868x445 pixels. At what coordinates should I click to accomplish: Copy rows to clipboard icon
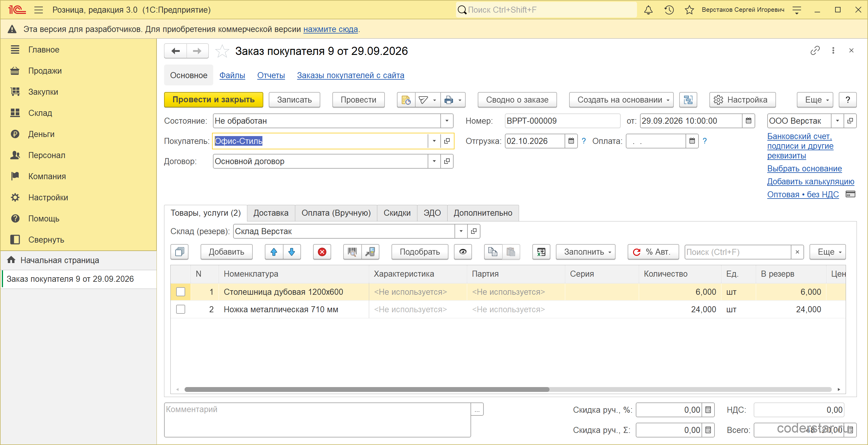(493, 252)
